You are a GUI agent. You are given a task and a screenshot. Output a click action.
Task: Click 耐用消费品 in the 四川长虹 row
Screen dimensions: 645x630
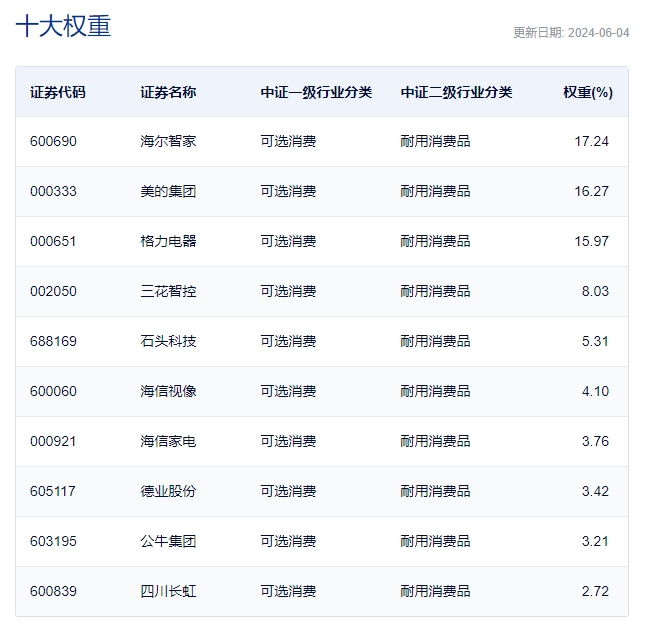point(436,592)
